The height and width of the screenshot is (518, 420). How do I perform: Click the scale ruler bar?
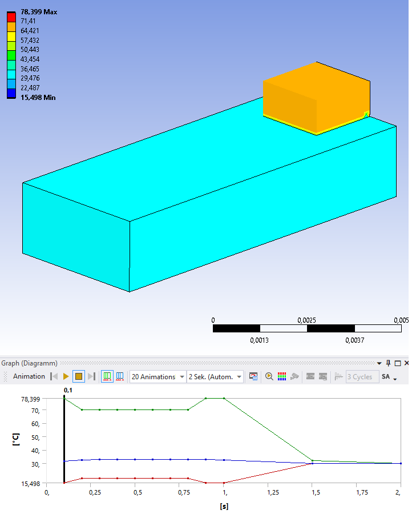[x=307, y=328]
